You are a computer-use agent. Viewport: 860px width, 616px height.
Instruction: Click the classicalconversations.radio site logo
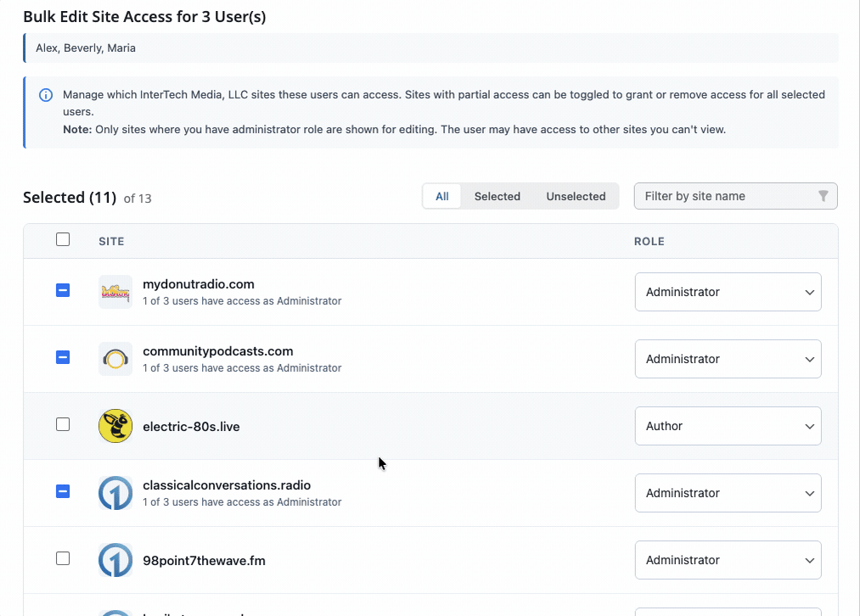point(115,493)
